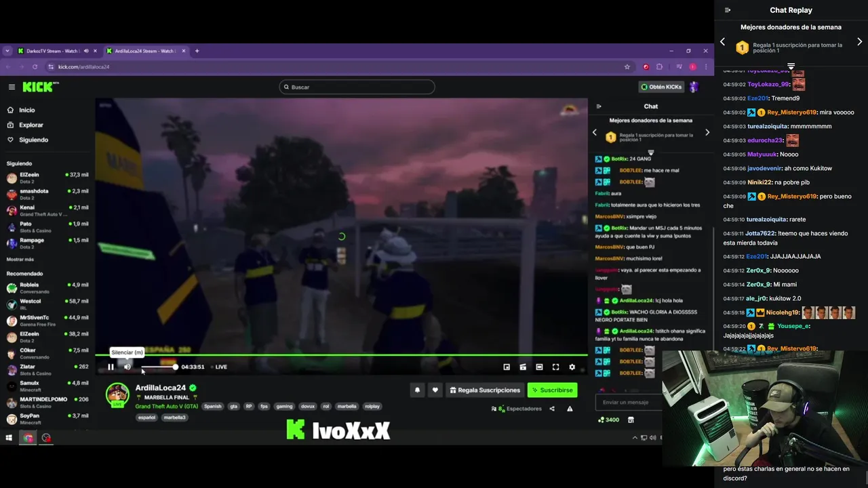The height and width of the screenshot is (488, 868).
Task: Click Obtén KICKs button
Action: [662, 87]
